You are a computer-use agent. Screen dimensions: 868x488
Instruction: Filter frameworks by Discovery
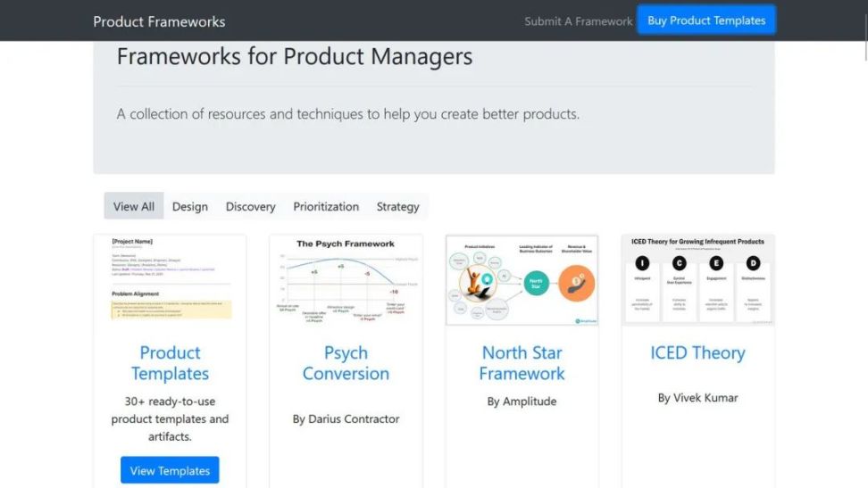click(x=250, y=206)
